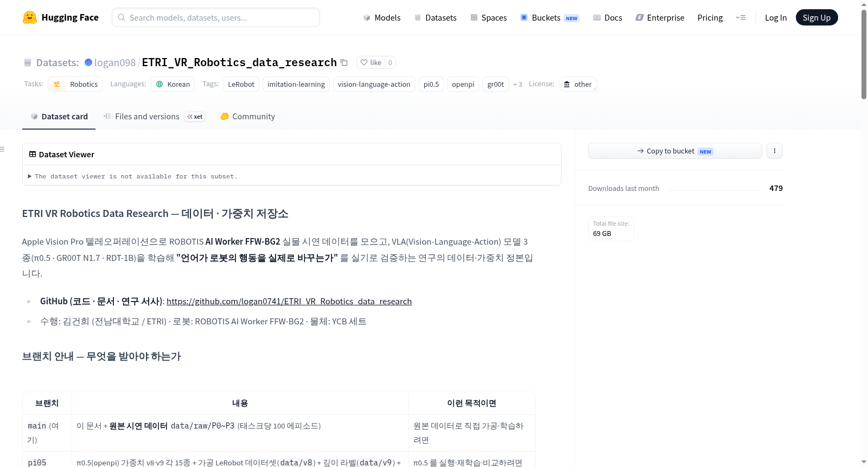Open the Models menu item

coord(382,18)
